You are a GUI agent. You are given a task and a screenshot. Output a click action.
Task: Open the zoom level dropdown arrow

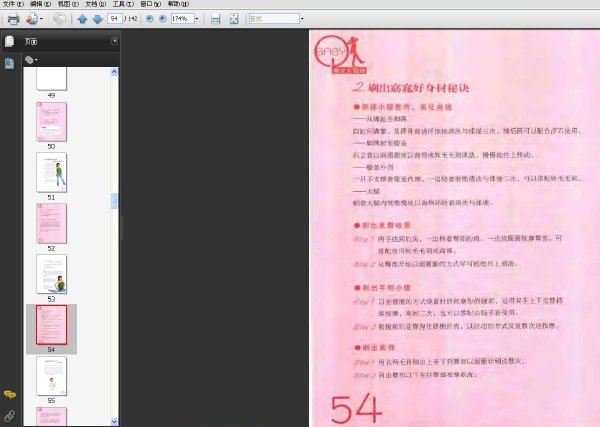click(197, 18)
